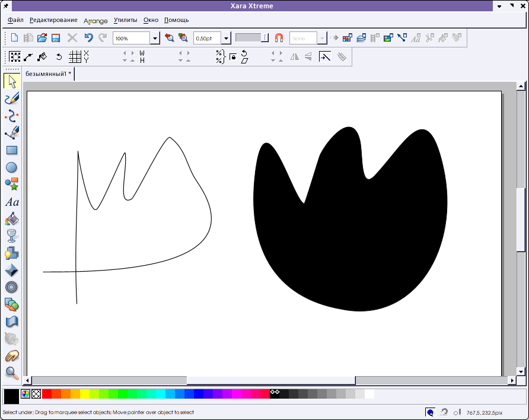Image resolution: width=529 pixels, height=420 pixels.
Task: Open the color editor from the color line
Action: (26, 394)
